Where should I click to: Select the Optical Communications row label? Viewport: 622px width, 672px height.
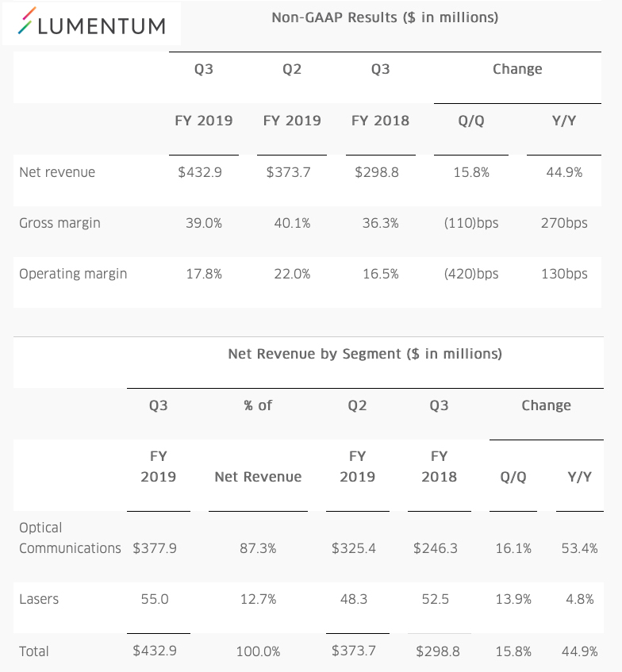click(70, 538)
